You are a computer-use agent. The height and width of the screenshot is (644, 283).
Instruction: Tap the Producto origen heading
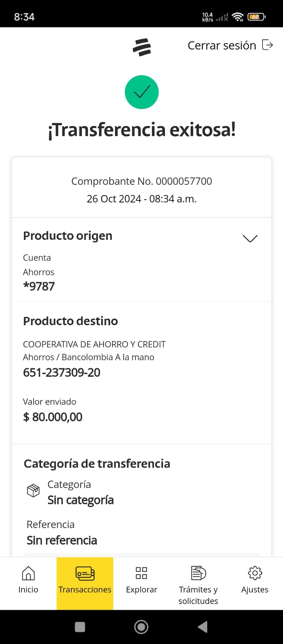(x=68, y=236)
